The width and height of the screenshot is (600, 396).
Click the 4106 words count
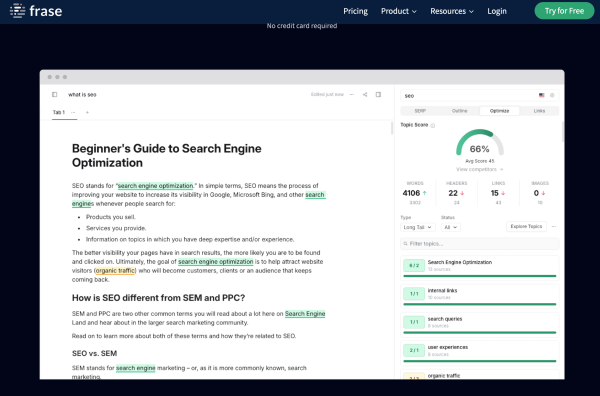tap(411, 193)
